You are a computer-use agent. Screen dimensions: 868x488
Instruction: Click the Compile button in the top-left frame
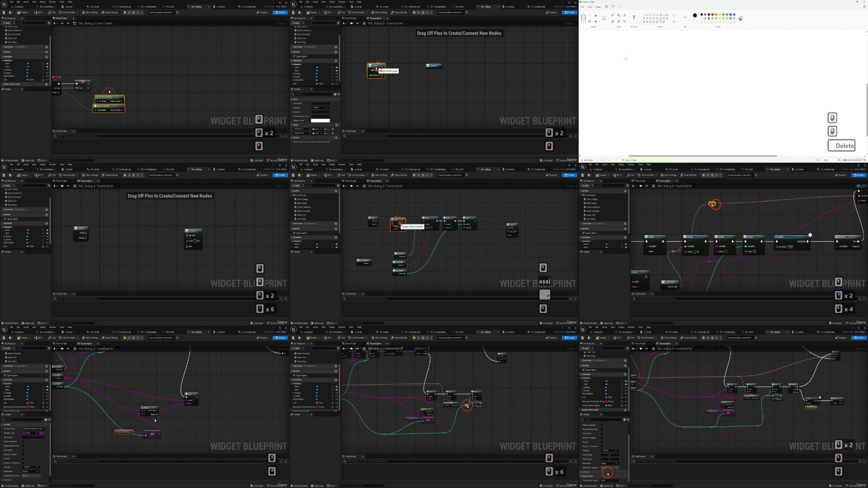(22, 13)
